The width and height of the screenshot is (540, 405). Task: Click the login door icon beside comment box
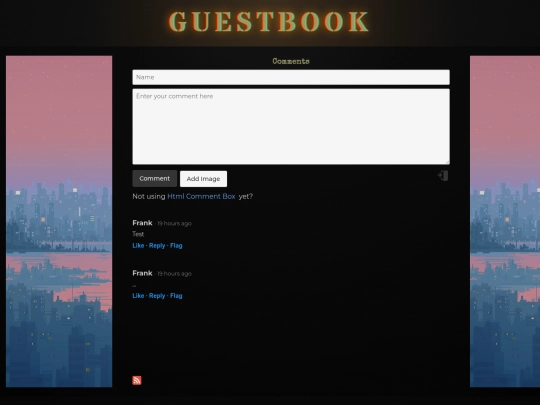(x=443, y=176)
